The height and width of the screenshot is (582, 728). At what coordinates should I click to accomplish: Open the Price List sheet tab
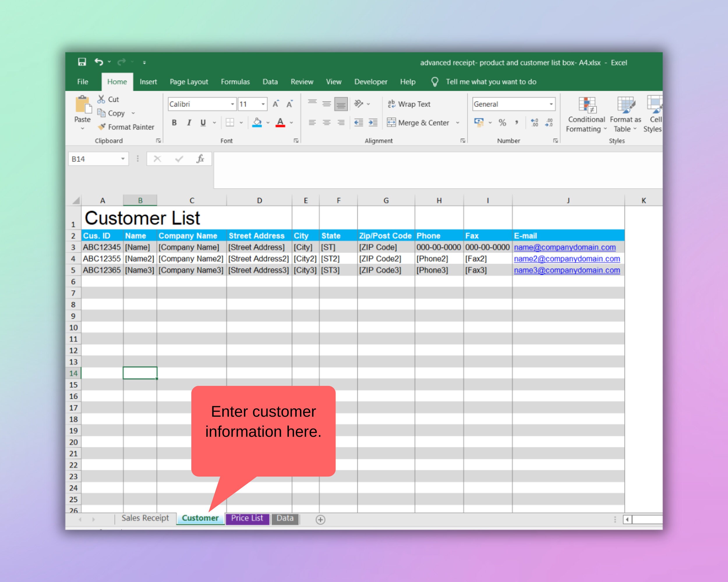pos(247,518)
